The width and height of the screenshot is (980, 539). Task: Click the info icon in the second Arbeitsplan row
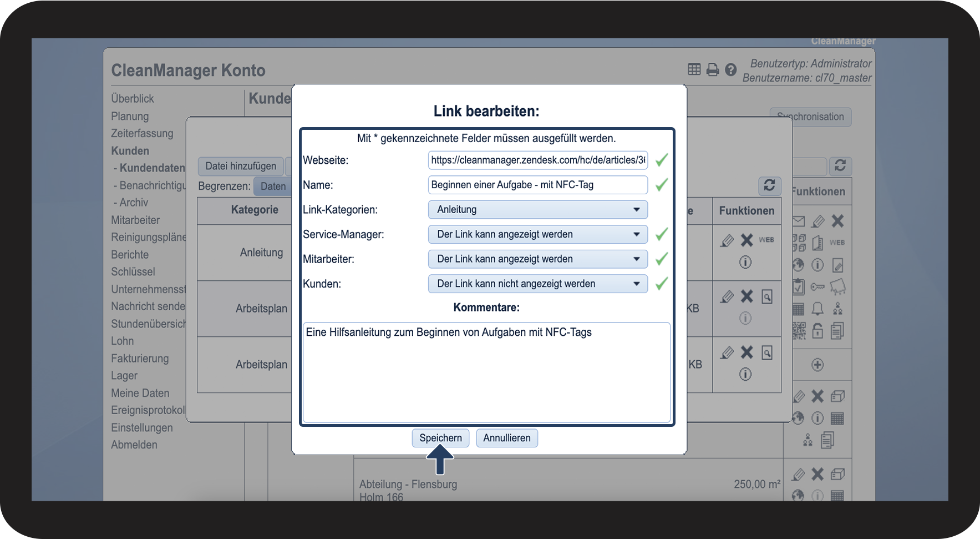coord(745,374)
